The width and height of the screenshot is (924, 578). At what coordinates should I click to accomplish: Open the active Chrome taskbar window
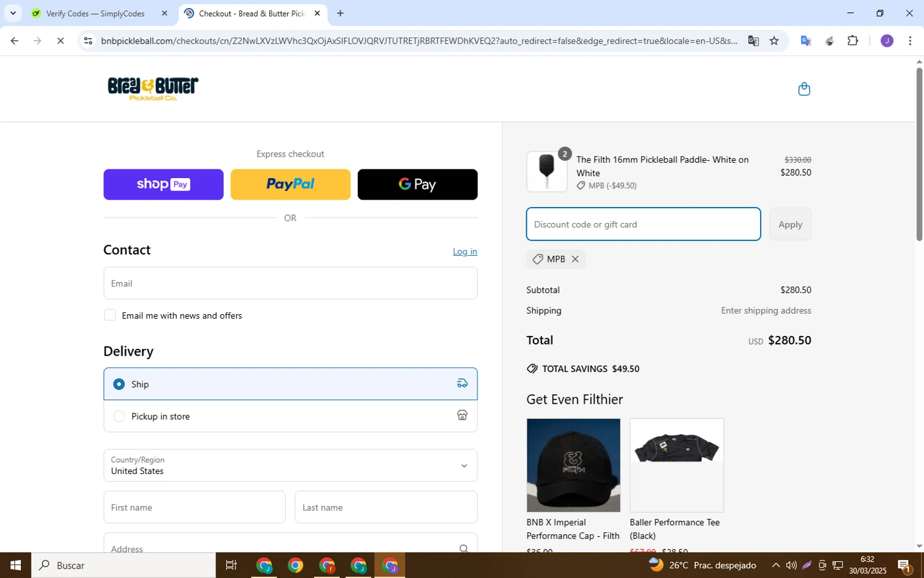pos(390,565)
